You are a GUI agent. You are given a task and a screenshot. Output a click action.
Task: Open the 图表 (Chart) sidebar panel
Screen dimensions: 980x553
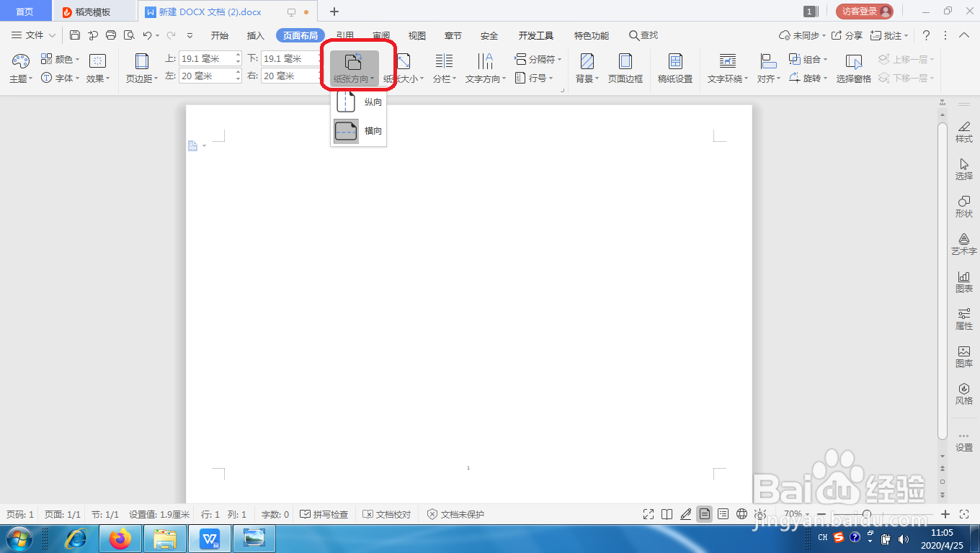(x=964, y=282)
